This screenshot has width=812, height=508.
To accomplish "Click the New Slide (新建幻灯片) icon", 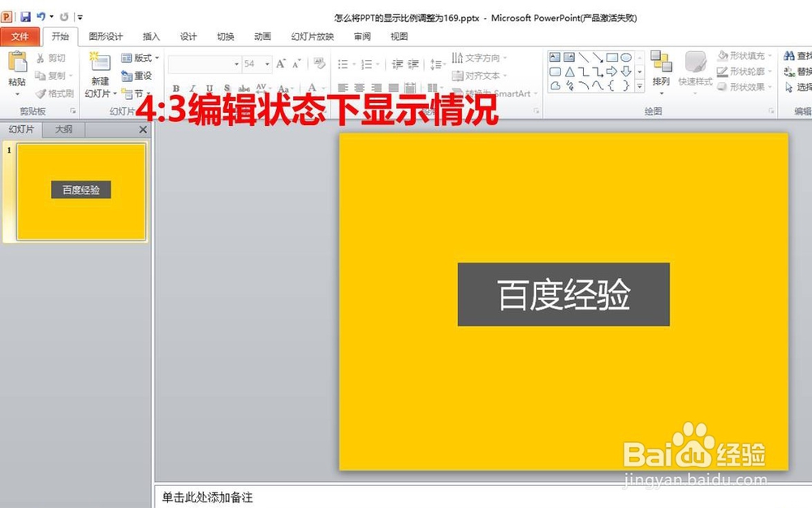I will coord(99,62).
